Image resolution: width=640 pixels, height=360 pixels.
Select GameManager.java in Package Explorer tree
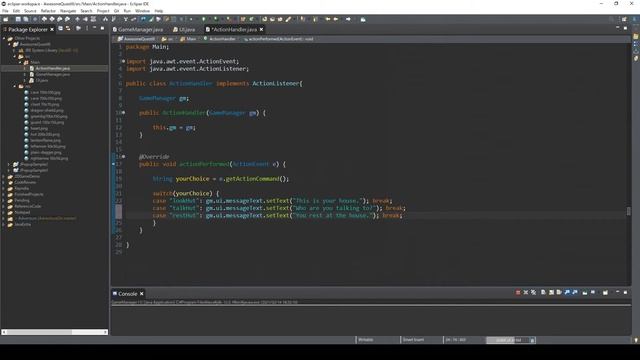(x=52, y=74)
